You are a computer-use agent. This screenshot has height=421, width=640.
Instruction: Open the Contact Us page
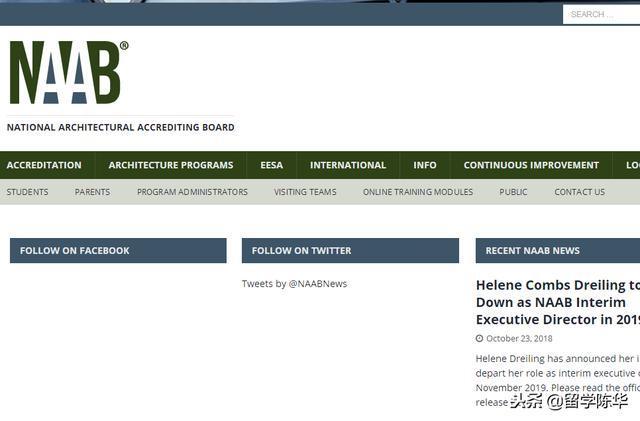580,192
